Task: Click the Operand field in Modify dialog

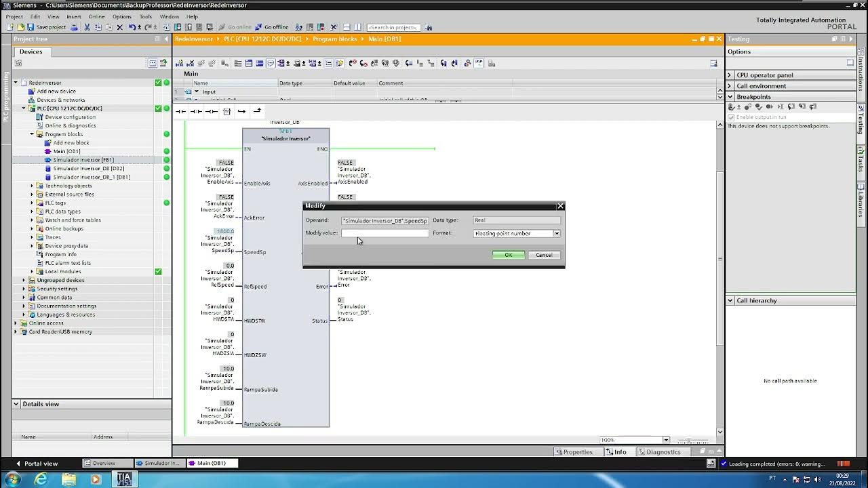Action: point(385,220)
